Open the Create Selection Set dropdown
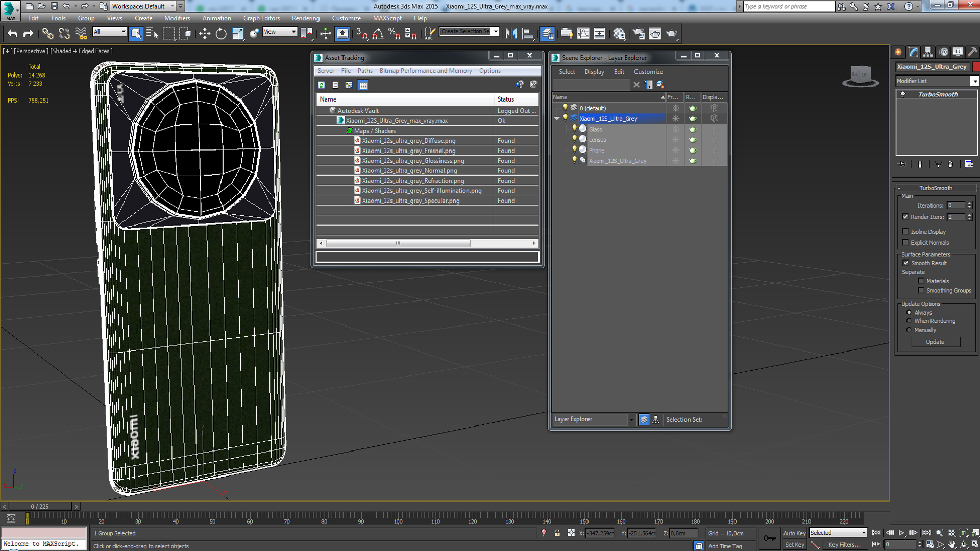Screen dimensions: 980x551 click(x=495, y=32)
